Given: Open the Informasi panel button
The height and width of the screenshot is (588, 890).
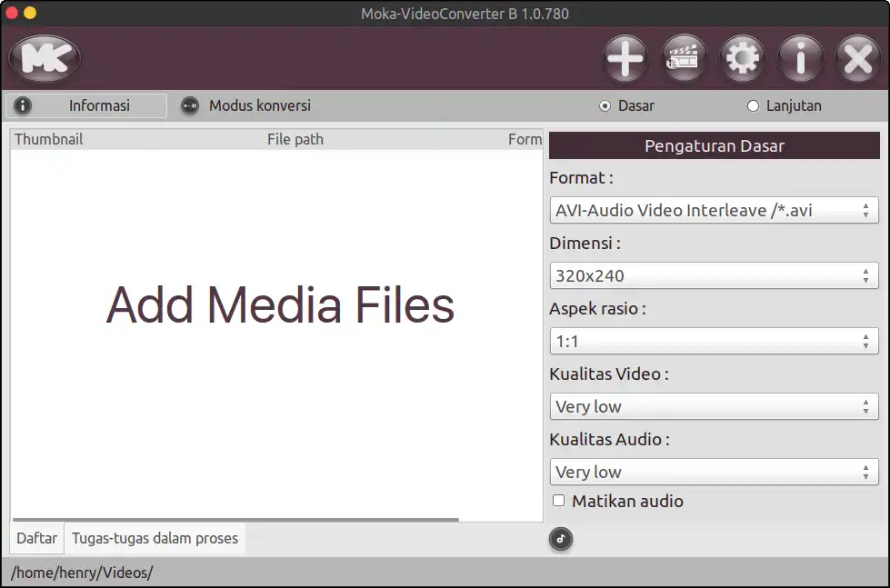Looking at the screenshot, I should (x=86, y=105).
